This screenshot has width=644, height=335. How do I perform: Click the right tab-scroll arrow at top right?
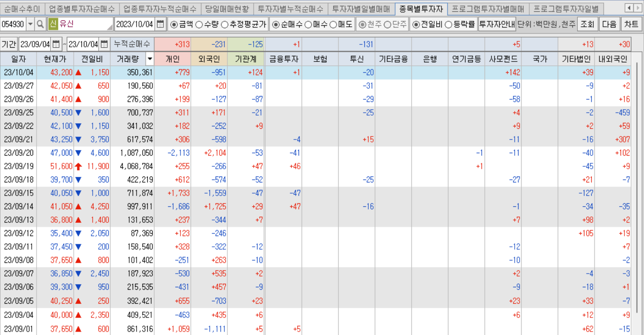(638, 8)
